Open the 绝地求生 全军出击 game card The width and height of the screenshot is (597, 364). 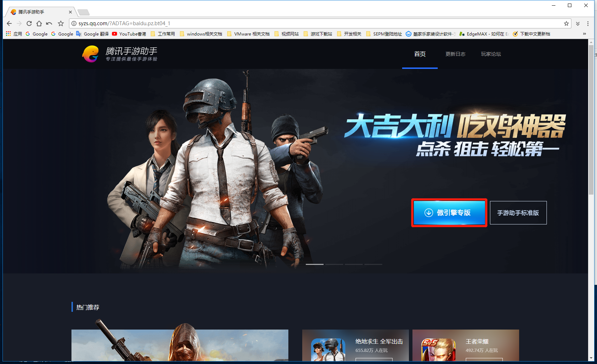[x=356, y=345]
